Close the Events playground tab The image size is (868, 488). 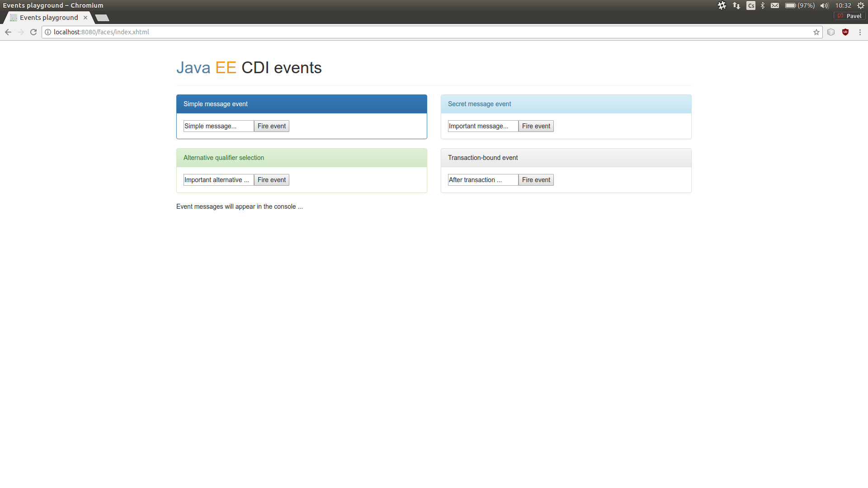(85, 18)
